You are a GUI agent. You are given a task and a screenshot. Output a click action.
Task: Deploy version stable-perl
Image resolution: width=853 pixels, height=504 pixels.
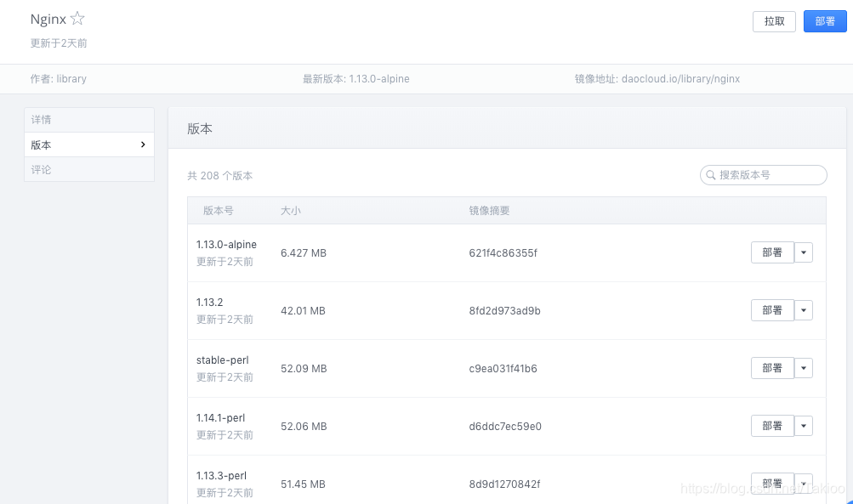pyautogui.click(x=772, y=368)
